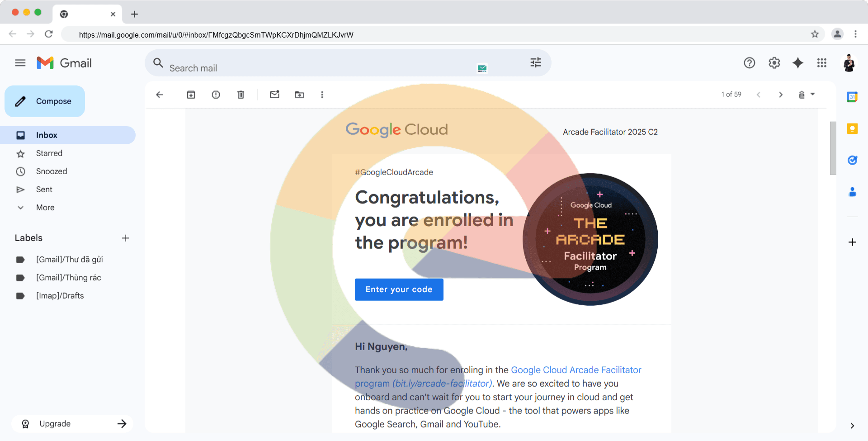
Task: Archive this email
Action: click(191, 95)
